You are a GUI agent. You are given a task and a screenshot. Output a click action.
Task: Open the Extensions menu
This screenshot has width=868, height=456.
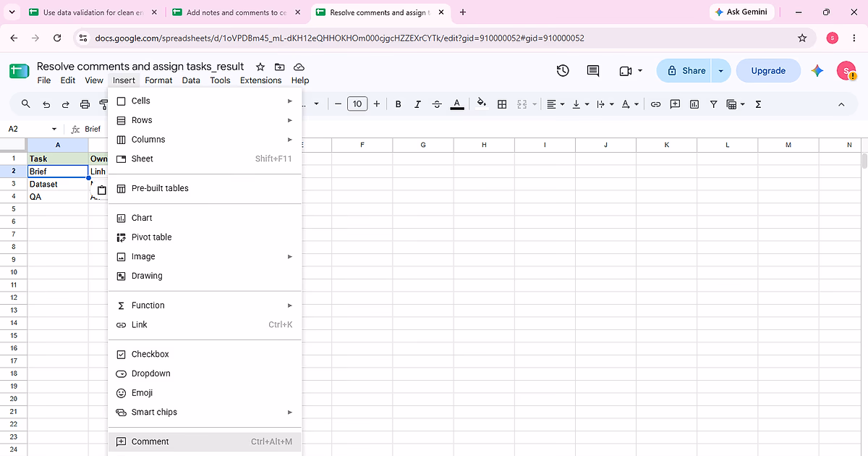point(260,80)
